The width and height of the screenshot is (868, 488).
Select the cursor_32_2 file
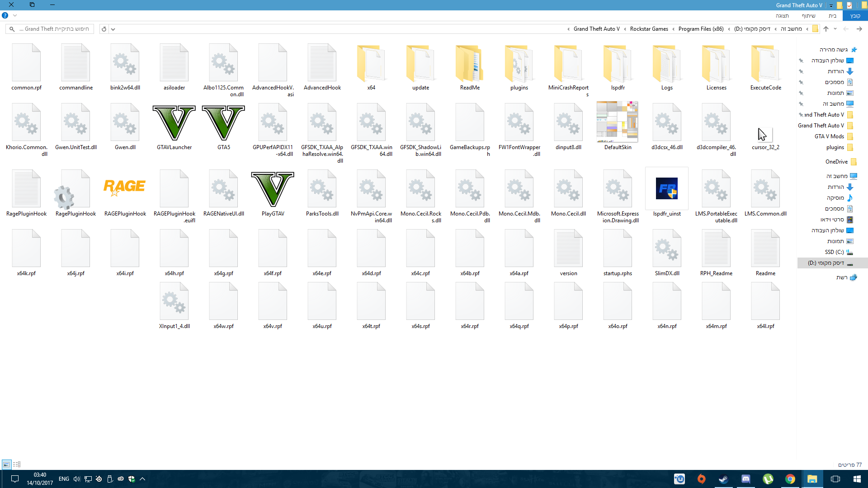point(765,135)
